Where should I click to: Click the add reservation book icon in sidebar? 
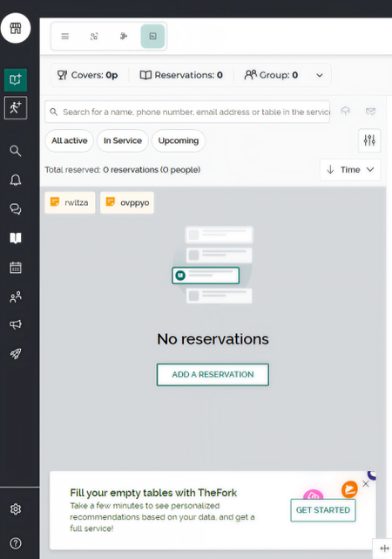point(16,80)
